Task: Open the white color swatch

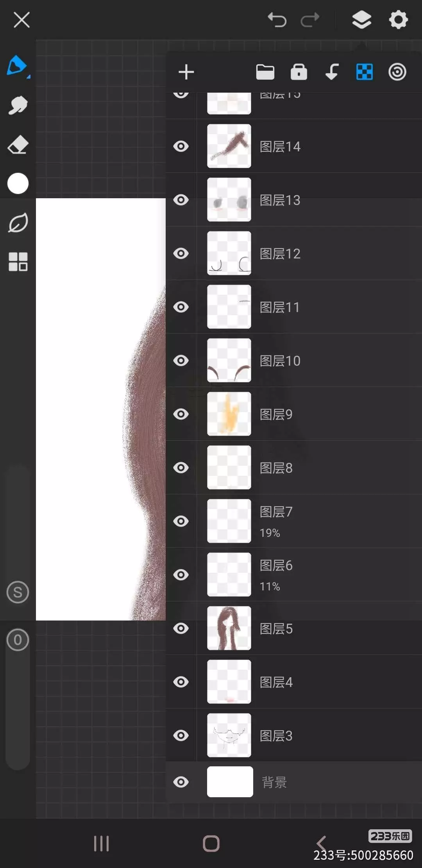Action: tap(18, 183)
